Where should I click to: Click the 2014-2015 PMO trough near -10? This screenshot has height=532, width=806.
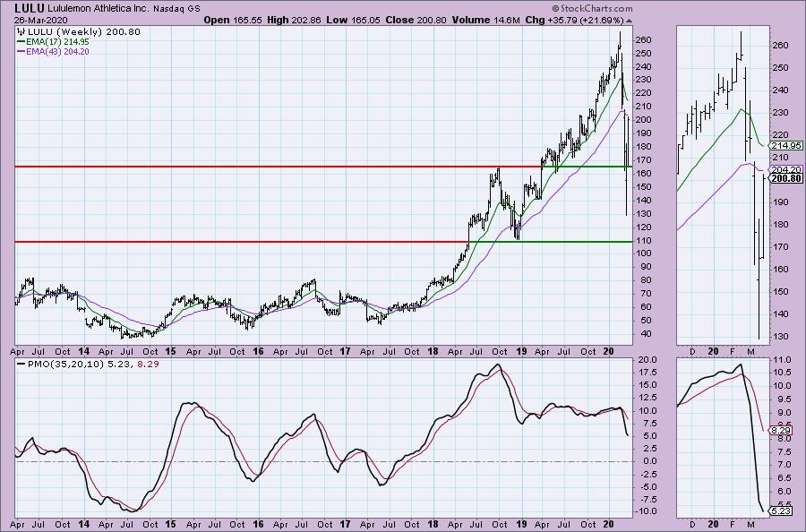133,511
